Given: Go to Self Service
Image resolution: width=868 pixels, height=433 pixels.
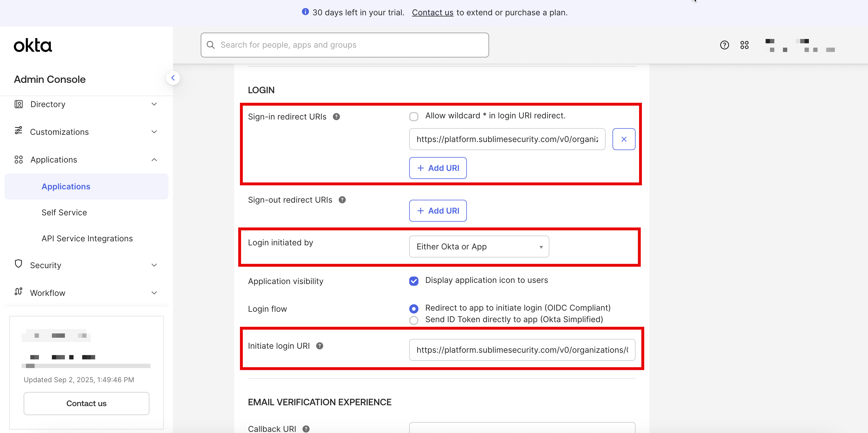Looking at the screenshot, I should point(64,212).
